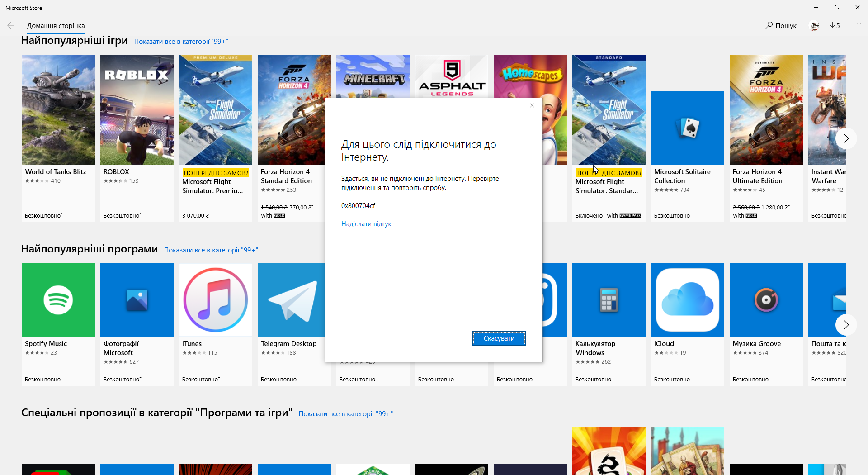The image size is (868, 475).
Task: Open the Музика Groove app icon
Action: 766,300
